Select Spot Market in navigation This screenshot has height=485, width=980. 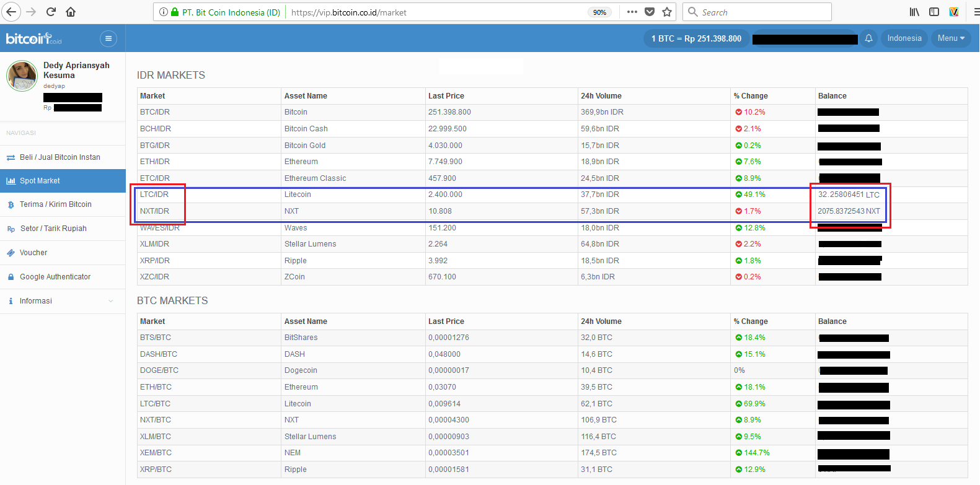63,181
